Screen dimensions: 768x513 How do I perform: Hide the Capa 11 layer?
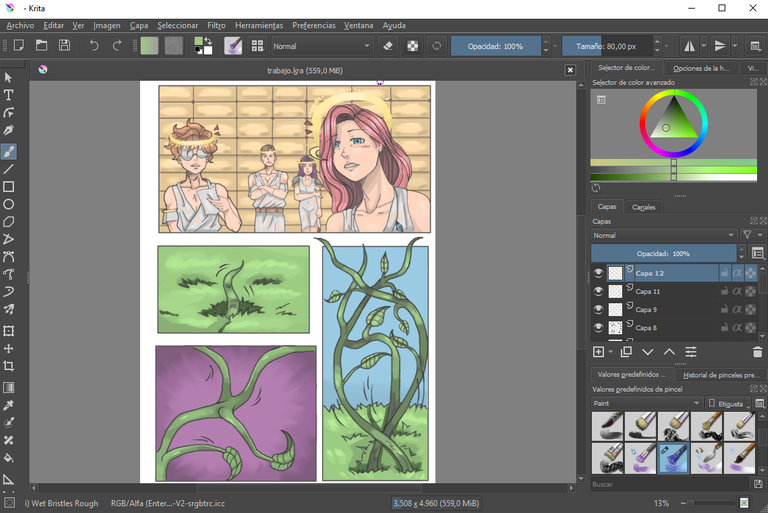pos(598,291)
